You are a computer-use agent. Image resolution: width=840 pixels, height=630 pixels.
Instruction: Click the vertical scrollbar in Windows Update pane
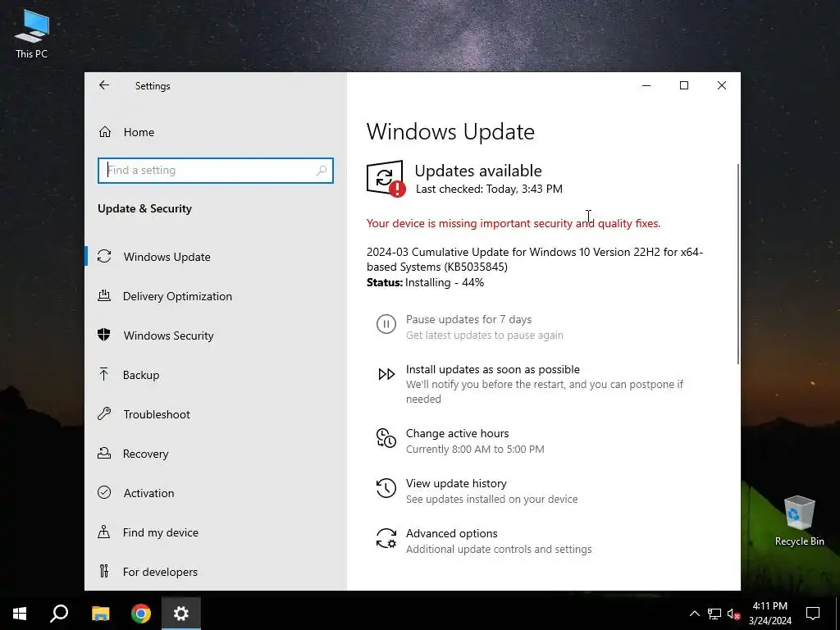[x=738, y=264]
